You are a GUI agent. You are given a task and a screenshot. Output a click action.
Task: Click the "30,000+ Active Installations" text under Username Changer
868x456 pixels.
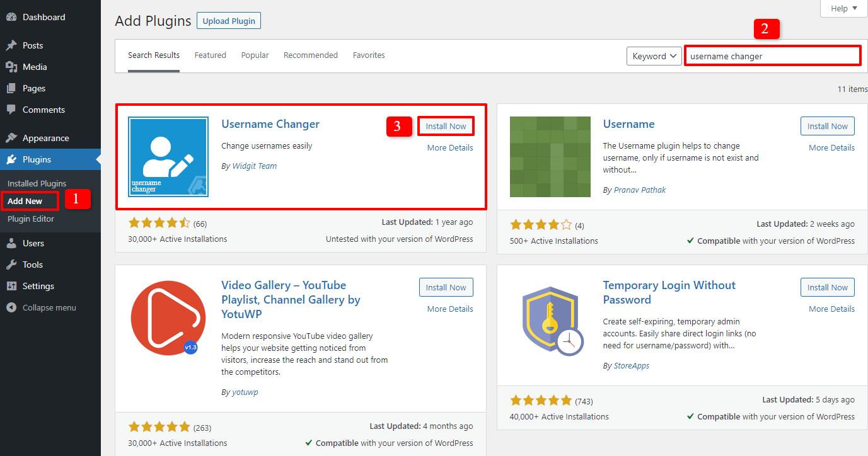[178, 239]
